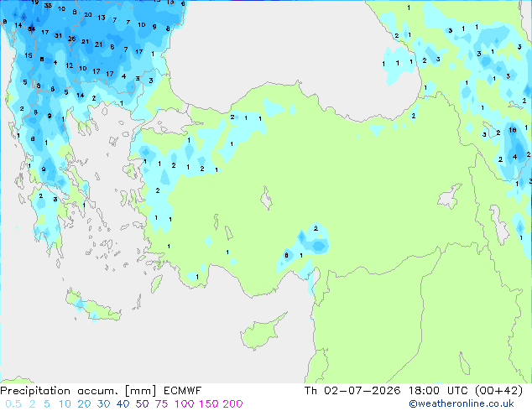This screenshot has width=532, height=411.
Task: Click the 0.5 mm legend value
Action: [13, 404]
